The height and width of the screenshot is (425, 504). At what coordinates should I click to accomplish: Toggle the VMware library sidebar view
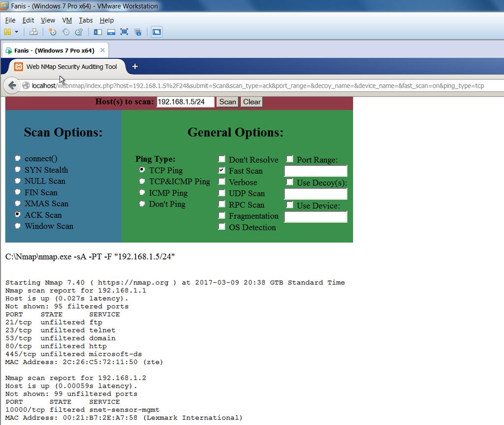pyautogui.click(x=98, y=32)
